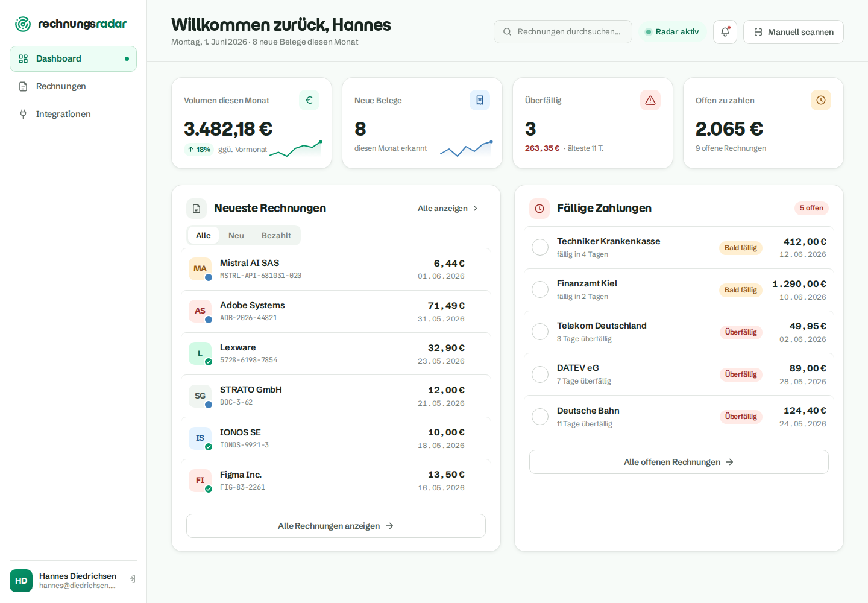This screenshot has width=868, height=603.
Task: Click the clock icon on Offen zu zahlen card
Action: click(821, 100)
